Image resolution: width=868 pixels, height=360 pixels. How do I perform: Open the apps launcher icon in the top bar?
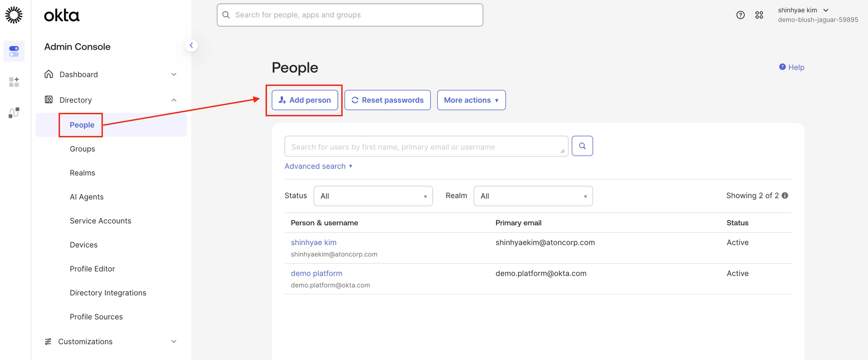759,15
